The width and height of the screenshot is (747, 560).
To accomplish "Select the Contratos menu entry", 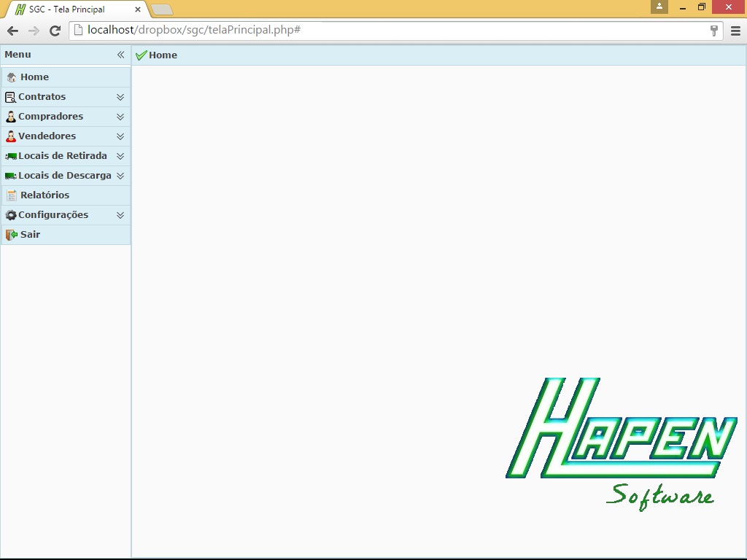I will coord(66,97).
